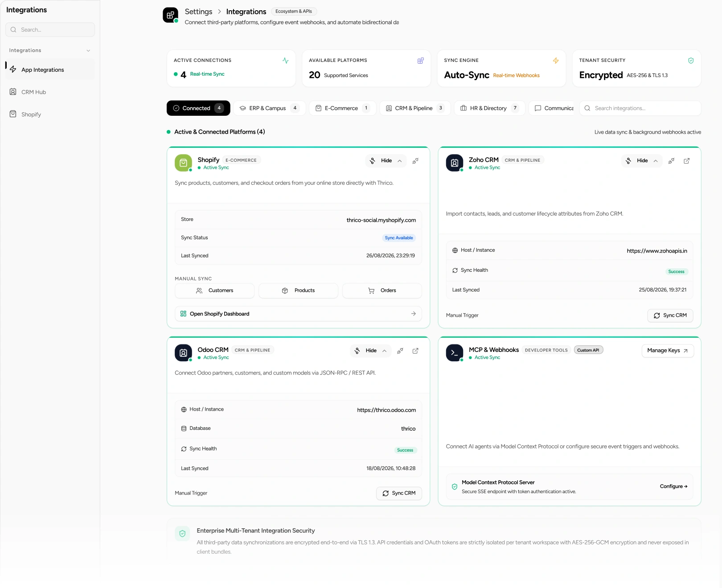Sync Shopify Products manually
722x588 pixels.
299,291
